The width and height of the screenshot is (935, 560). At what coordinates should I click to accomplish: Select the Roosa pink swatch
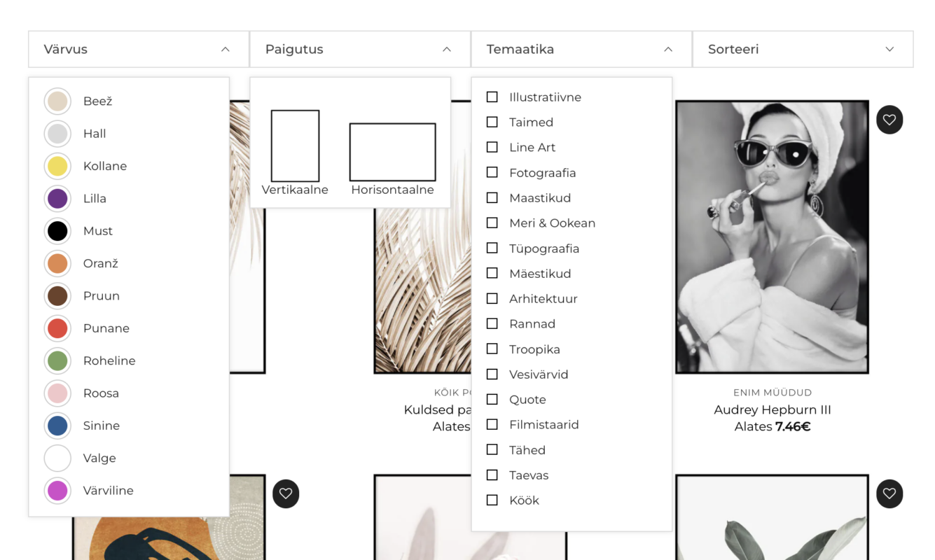point(57,393)
